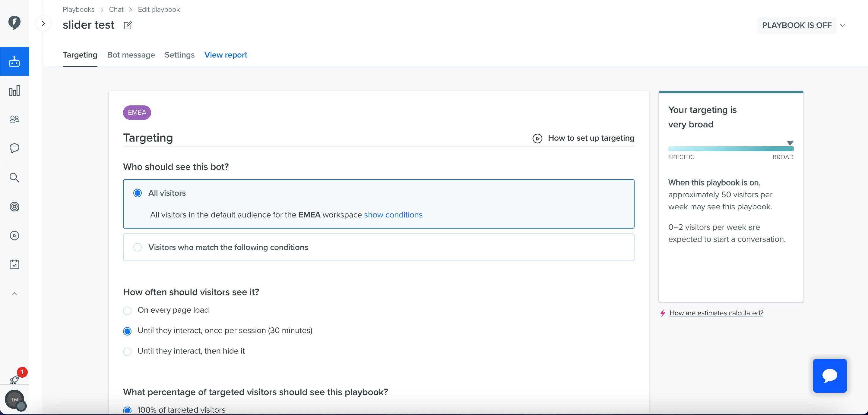Switch to the Bot message tab
The width and height of the screenshot is (868, 415).
click(x=131, y=55)
